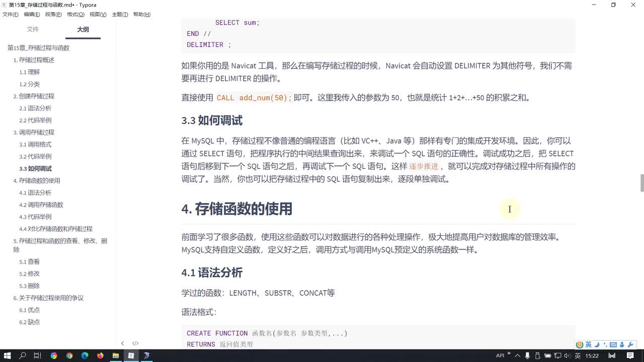Click the inline code CALL add_num(50);
The width and height of the screenshot is (644, 362).
tap(254, 98)
